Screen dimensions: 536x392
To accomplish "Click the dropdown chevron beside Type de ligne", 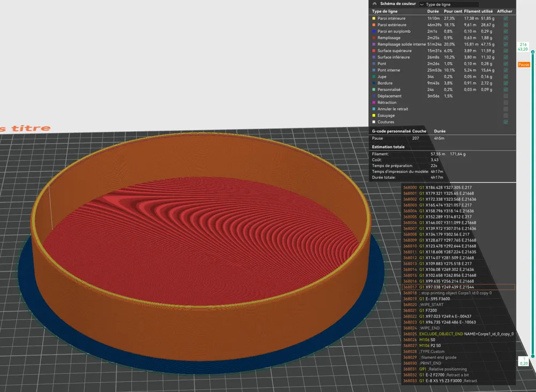I will coord(422,4).
